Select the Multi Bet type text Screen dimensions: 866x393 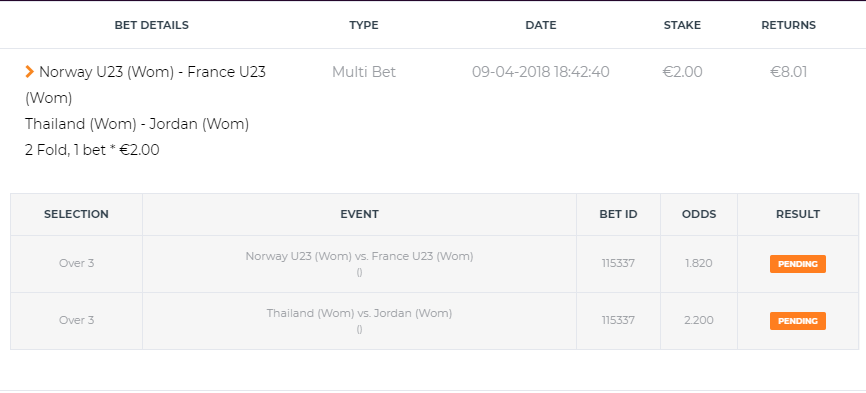(364, 72)
